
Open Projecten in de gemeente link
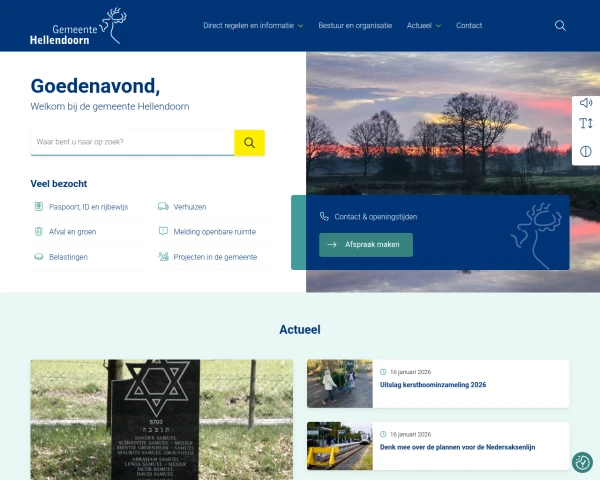[215, 257]
